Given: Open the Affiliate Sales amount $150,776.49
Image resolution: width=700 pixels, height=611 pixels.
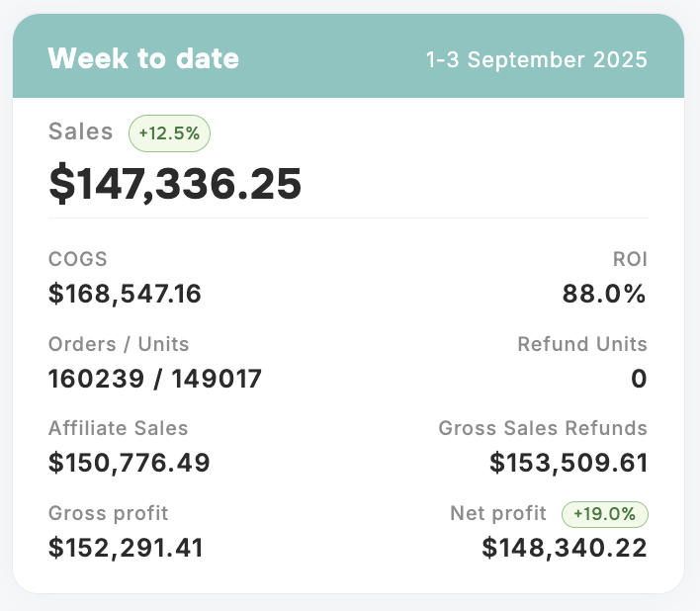Looking at the screenshot, I should click(x=130, y=463).
